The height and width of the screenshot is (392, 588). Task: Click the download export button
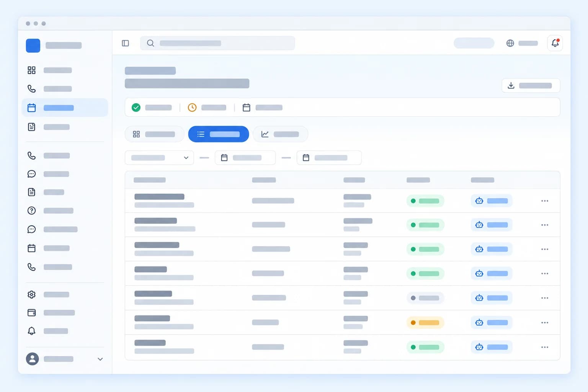[531, 86]
